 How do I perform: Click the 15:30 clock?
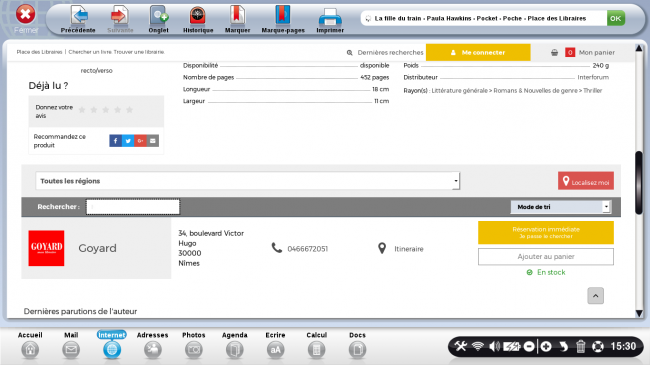point(623,346)
